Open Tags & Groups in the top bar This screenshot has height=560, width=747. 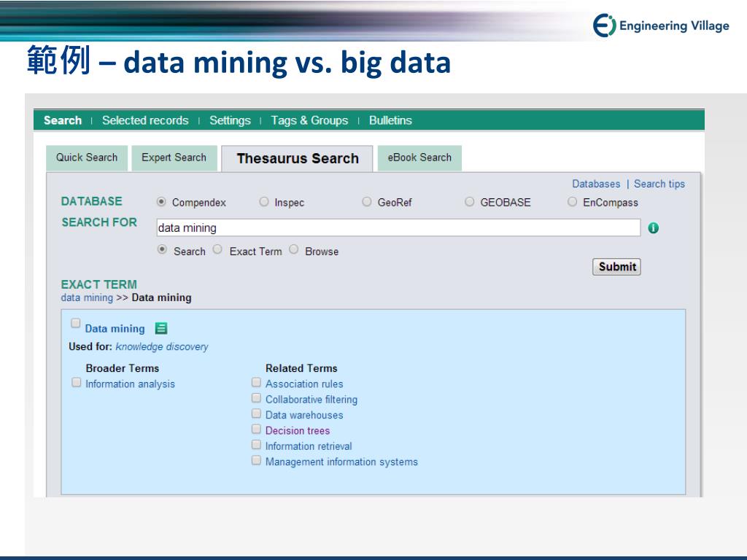click(x=309, y=120)
